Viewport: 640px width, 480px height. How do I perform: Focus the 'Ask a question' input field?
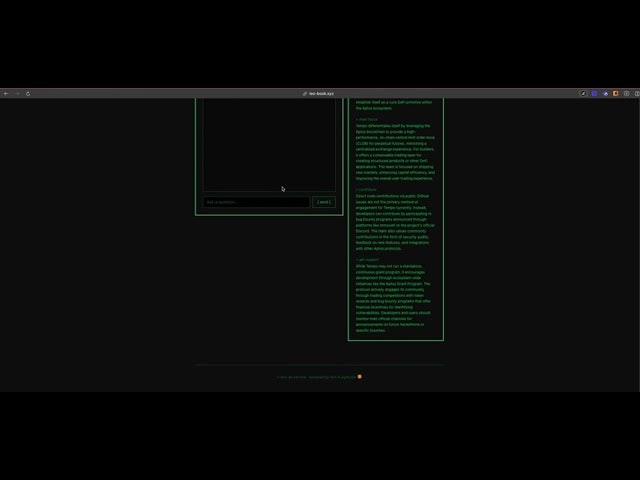click(256, 202)
